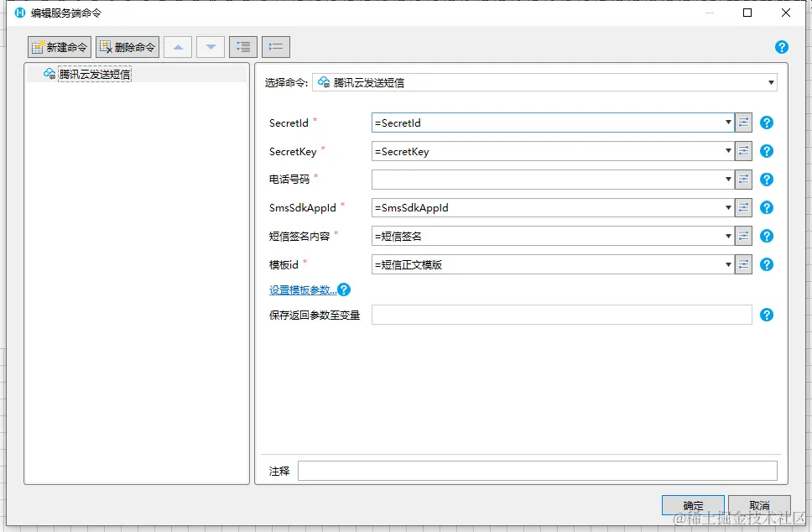The width and height of the screenshot is (812, 532).
Task: Expand the 短信签名内容 dropdown arrow
Action: click(728, 237)
